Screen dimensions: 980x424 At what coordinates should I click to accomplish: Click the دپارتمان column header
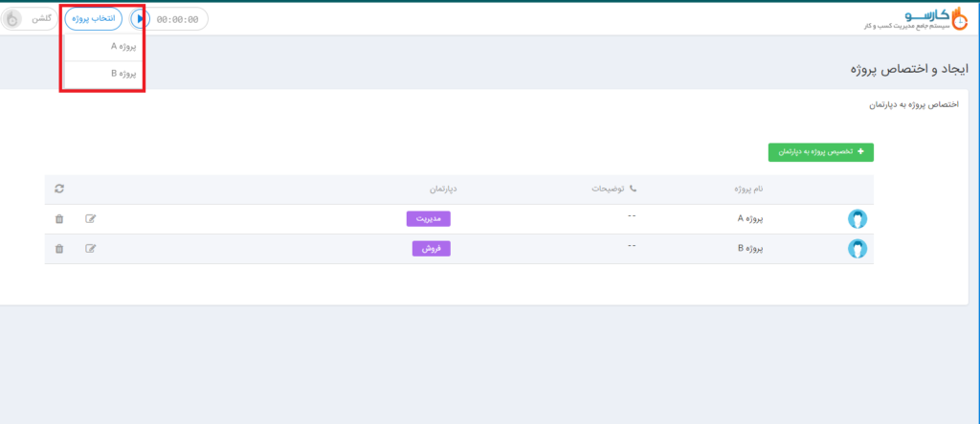pos(440,189)
